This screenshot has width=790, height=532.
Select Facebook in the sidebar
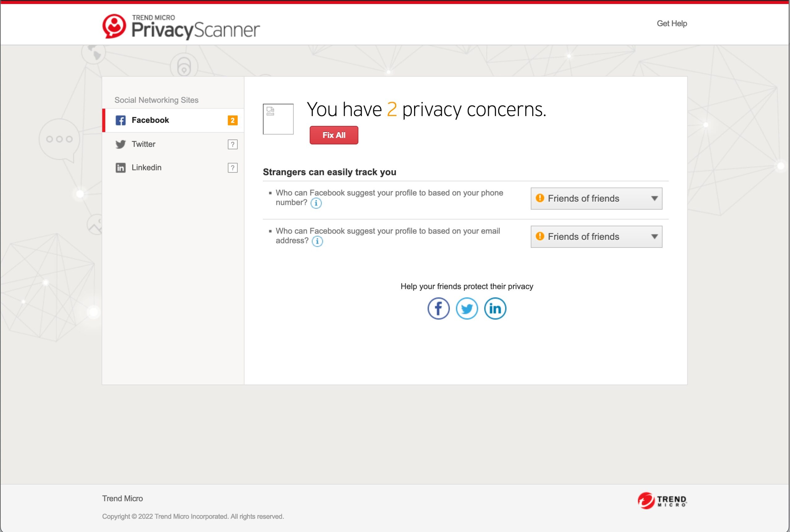[173, 120]
